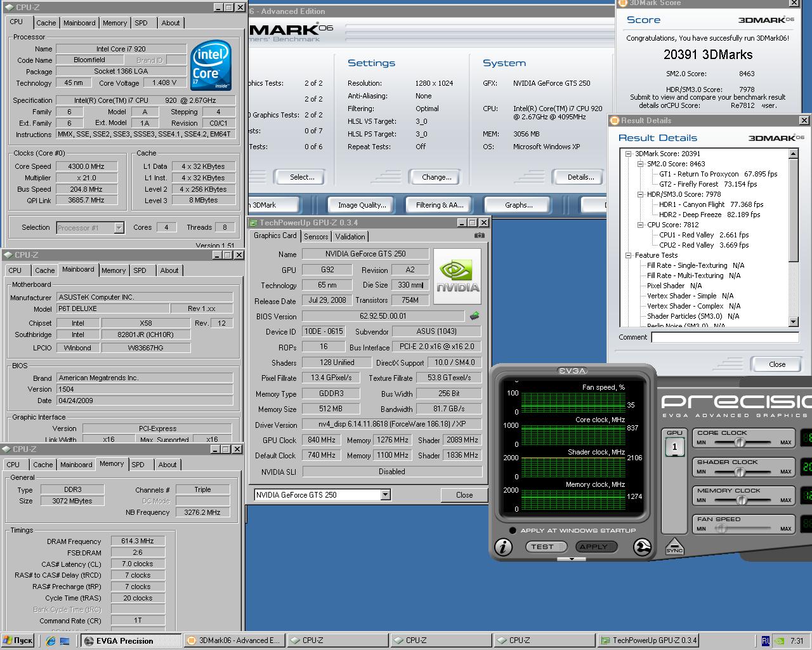Open Graphs... in 3DMark06
This screenshot has height=650, width=812.
(x=518, y=205)
